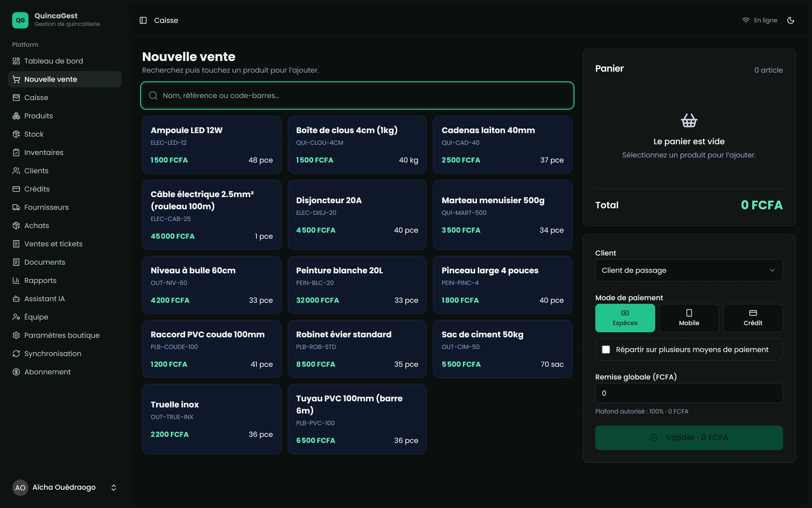This screenshot has height=508, width=812.
Task: Add Truelle inox to the cart
Action: [212, 419]
